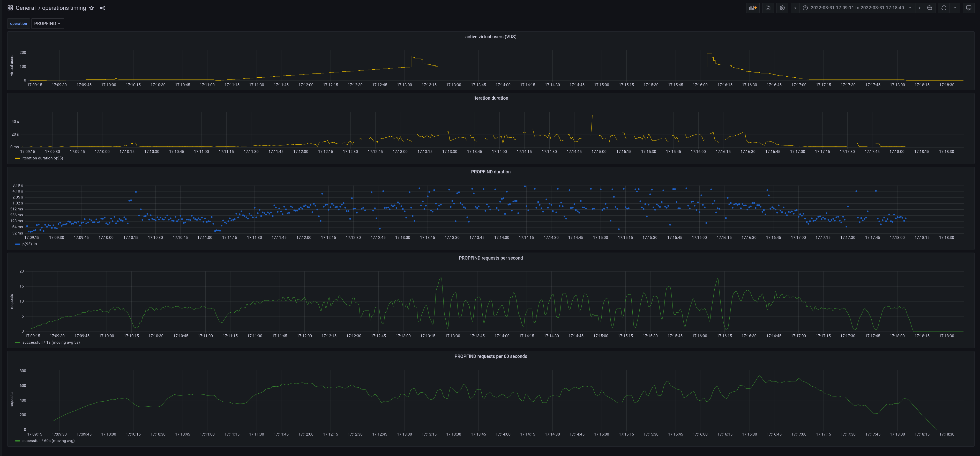The image size is (980, 456).
Task: Click the 'operation' variable label
Action: [19, 24]
